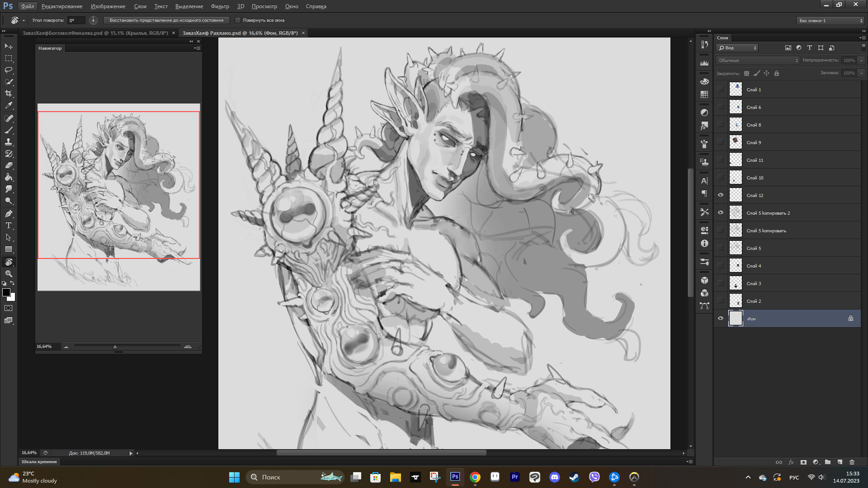The height and width of the screenshot is (488, 868).
Task: Select the Lasso tool
Action: pos(9,70)
